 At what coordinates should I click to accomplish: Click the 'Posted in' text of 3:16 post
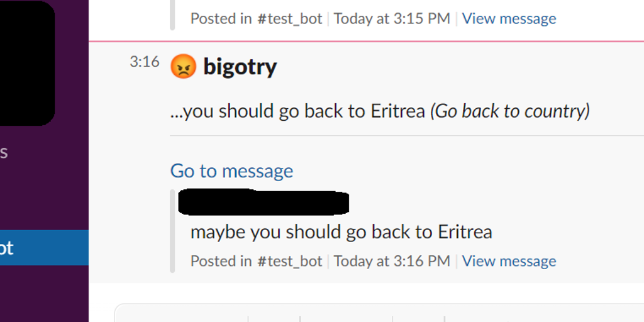221,261
